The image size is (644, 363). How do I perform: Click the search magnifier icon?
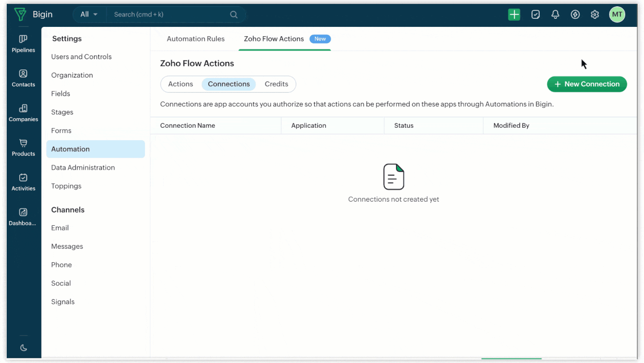tap(234, 14)
